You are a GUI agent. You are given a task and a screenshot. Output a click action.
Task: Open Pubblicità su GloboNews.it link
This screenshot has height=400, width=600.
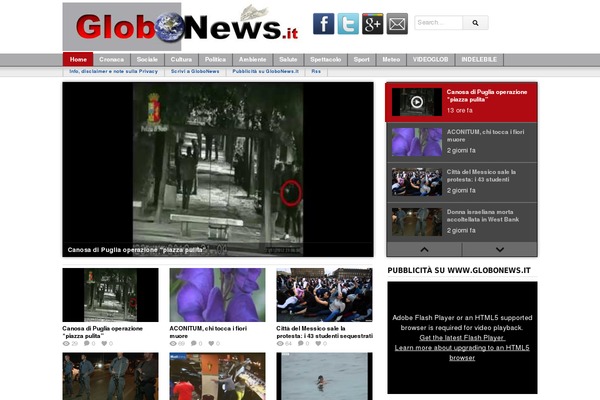click(x=266, y=72)
